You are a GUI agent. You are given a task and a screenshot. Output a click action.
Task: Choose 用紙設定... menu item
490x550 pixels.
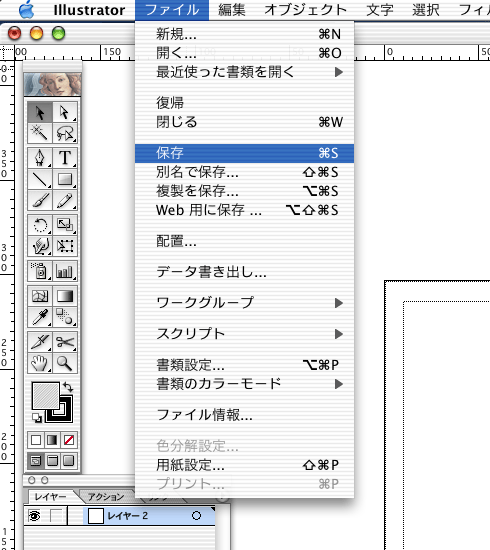[244, 465]
